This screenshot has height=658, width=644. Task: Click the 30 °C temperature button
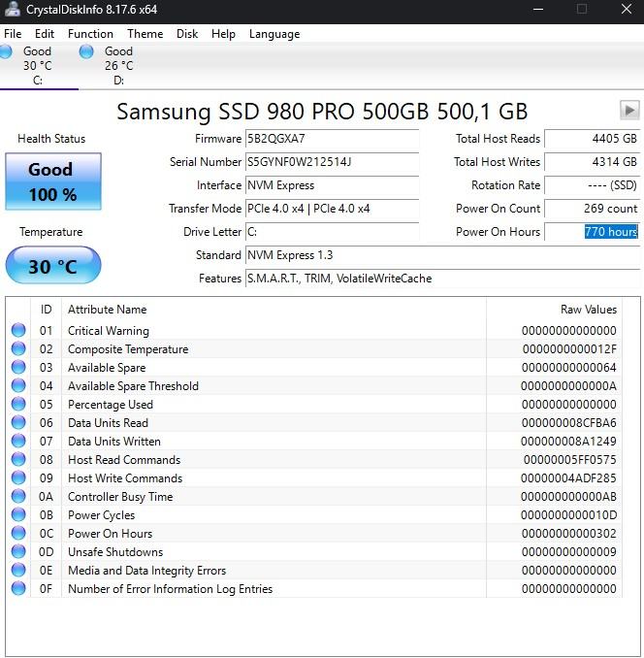tap(52, 266)
